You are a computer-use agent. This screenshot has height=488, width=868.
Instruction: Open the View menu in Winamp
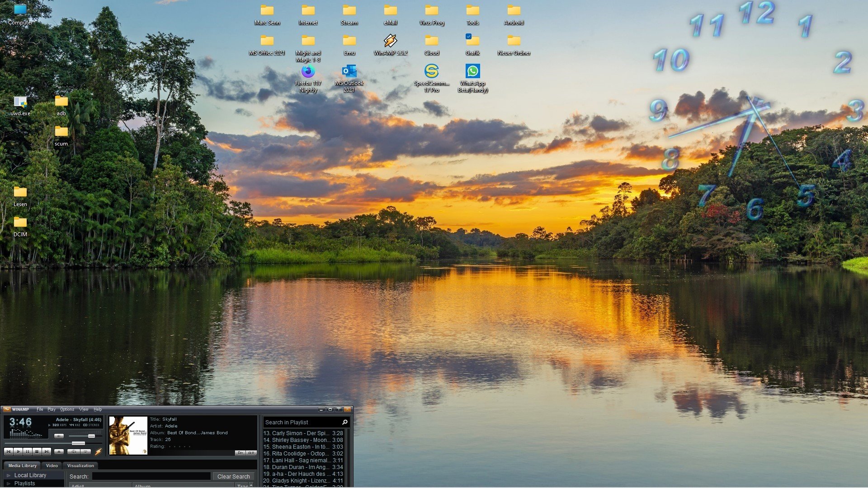click(x=84, y=409)
